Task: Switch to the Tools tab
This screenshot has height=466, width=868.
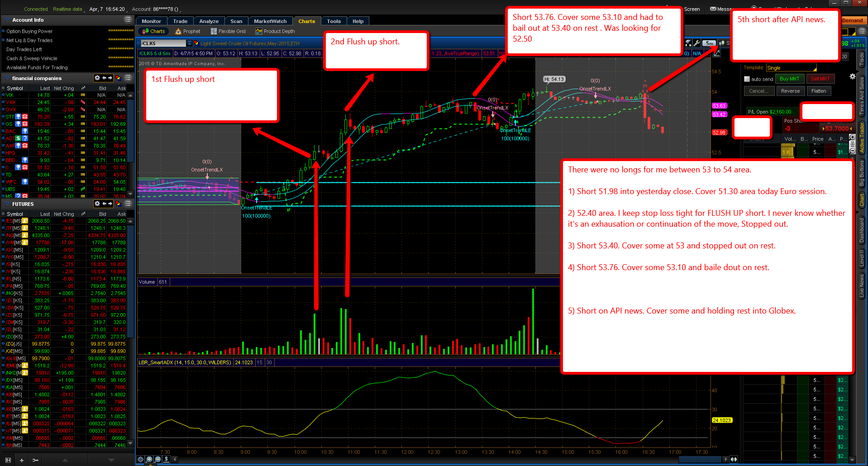Action: (334, 21)
